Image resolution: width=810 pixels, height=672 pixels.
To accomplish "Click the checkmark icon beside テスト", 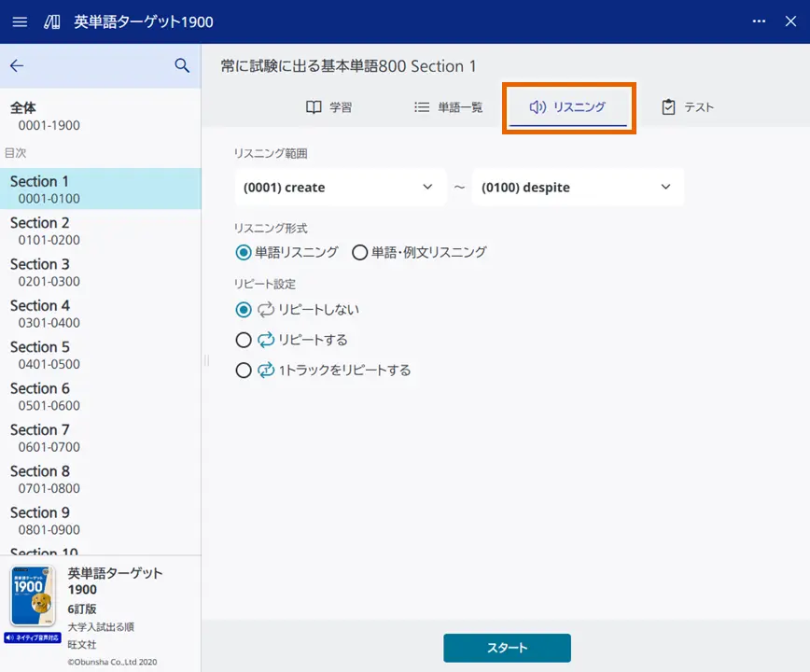I will pos(669,106).
